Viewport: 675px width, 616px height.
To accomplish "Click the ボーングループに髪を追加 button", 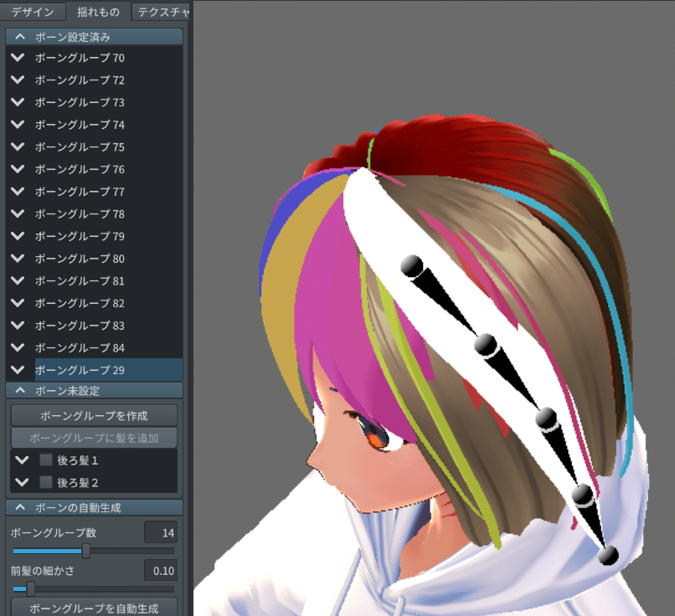I will 94,438.
